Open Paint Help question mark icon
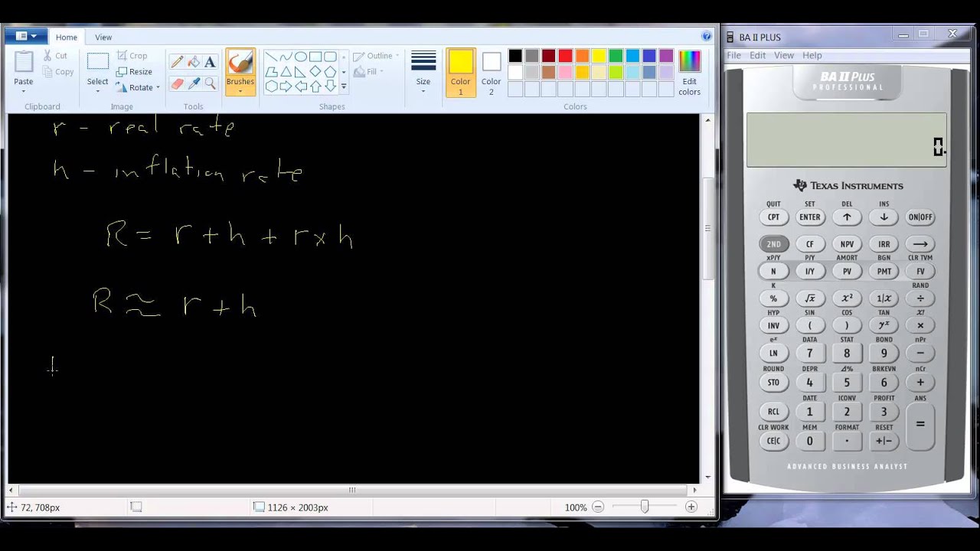This screenshot has width=980, height=551. pyautogui.click(x=707, y=36)
